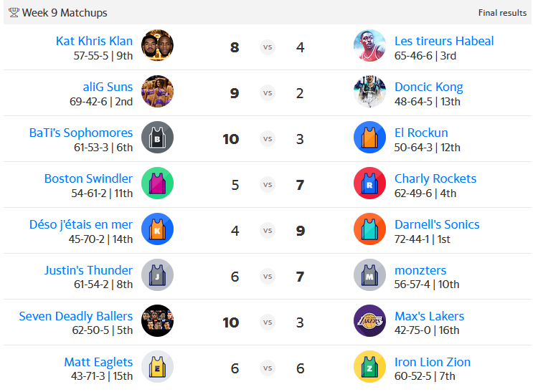Viewport: 533px width, 392px height.
Task: Open Déso j'étais en mer team link
Action: click(x=81, y=224)
